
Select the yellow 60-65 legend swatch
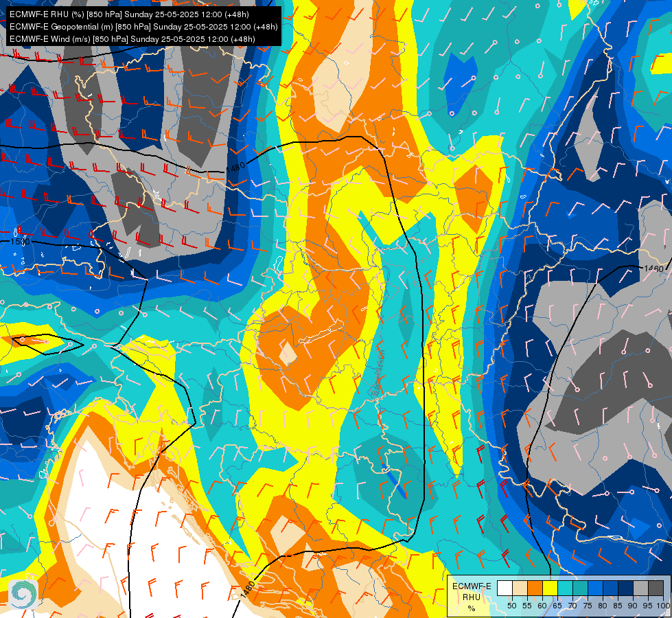pos(550,588)
